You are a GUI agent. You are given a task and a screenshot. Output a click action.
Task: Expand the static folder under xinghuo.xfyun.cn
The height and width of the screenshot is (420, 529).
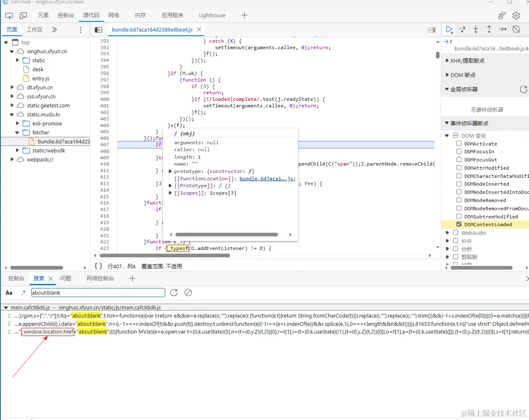(x=18, y=60)
